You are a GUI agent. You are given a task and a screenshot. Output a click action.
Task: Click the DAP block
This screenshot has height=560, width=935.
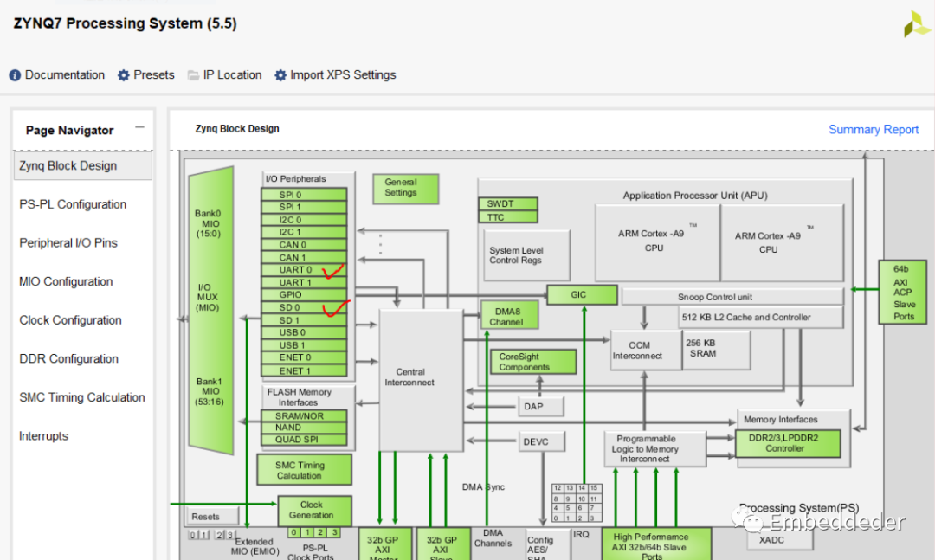(541, 406)
